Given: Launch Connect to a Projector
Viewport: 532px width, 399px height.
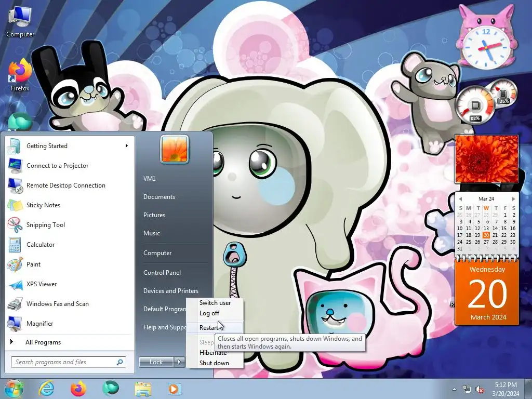Looking at the screenshot, I should pyautogui.click(x=70, y=166).
